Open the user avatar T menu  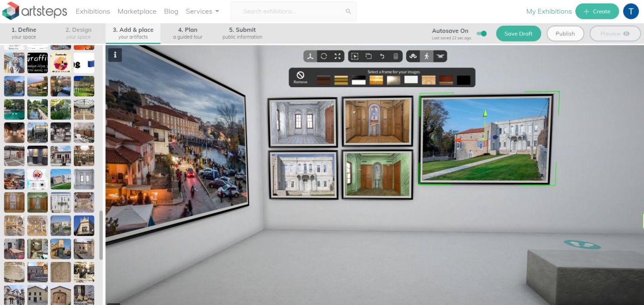click(x=631, y=12)
